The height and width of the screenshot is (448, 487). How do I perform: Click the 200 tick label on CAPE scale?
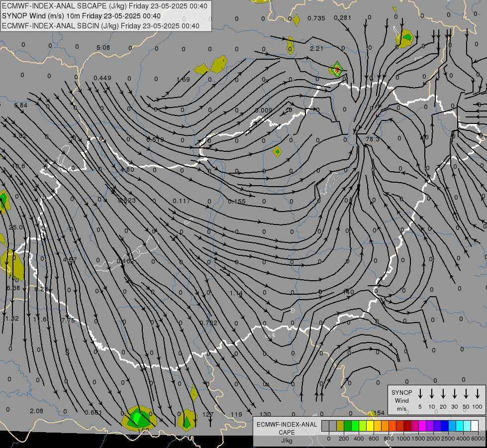(x=344, y=439)
